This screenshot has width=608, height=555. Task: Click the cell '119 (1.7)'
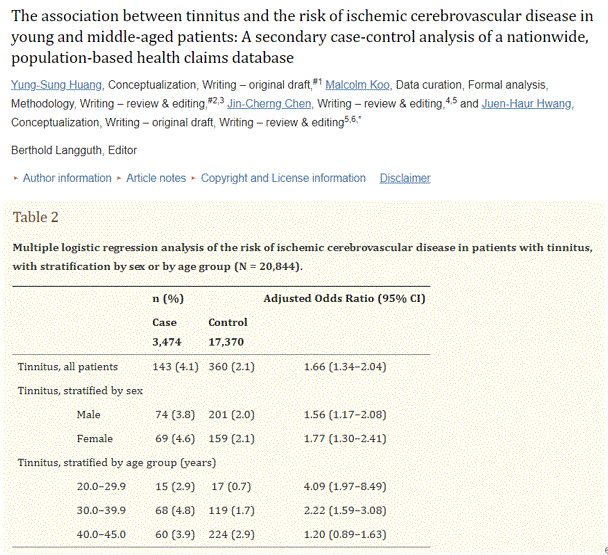231,510
